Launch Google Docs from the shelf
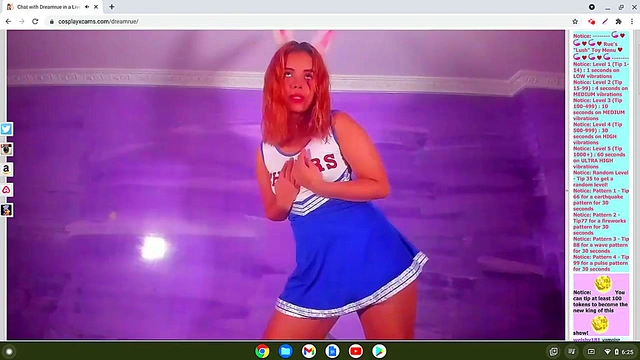 [x=332, y=351]
